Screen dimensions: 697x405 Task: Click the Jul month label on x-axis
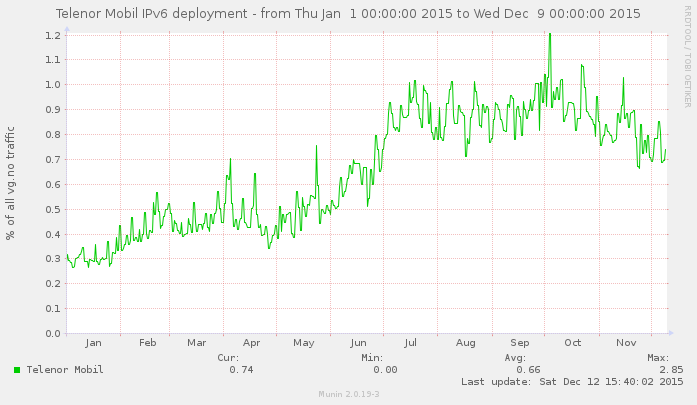coord(410,343)
